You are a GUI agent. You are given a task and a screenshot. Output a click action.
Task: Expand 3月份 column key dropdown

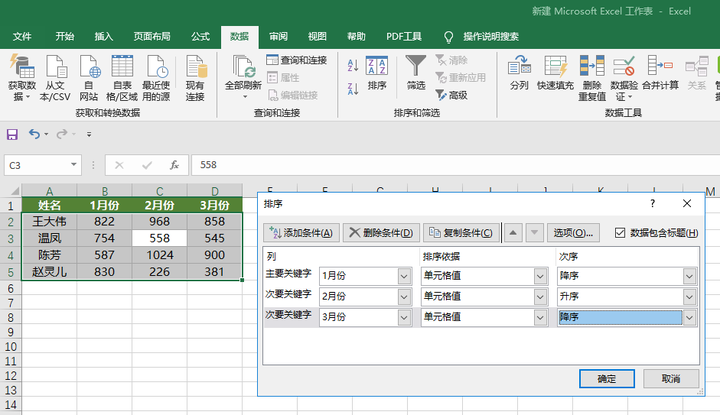(x=404, y=317)
